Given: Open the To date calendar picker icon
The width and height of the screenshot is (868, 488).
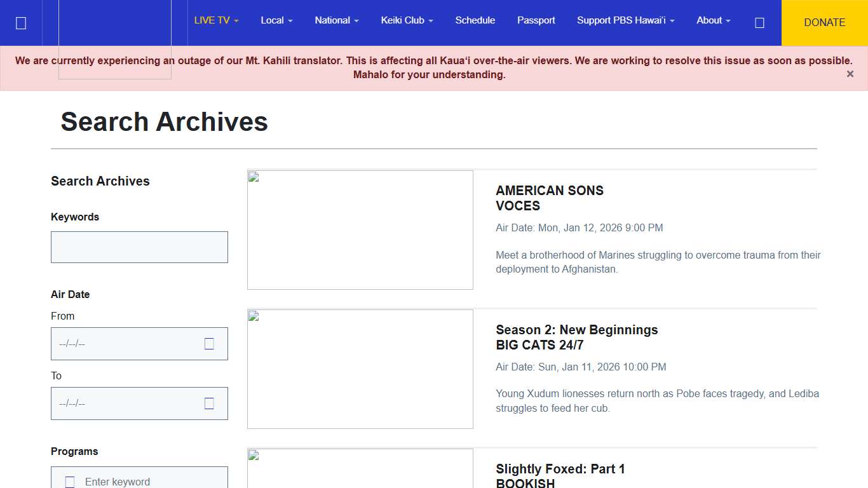Looking at the screenshot, I should (x=209, y=403).
